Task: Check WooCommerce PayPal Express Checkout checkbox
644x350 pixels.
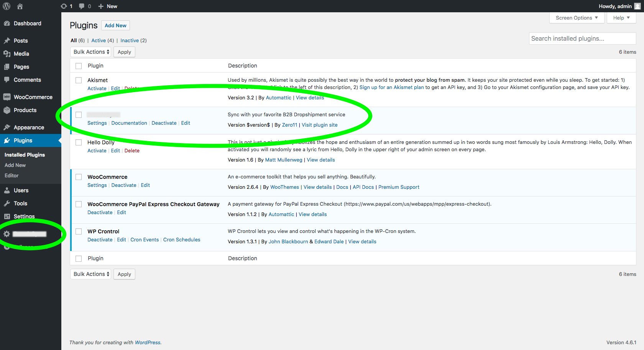Action: [79, 204]
